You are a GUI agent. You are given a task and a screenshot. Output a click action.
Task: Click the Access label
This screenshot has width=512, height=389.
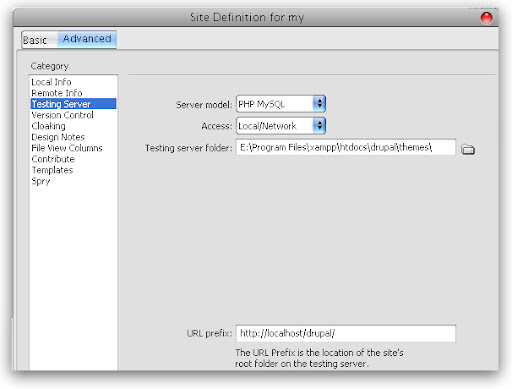click(x=217, y=126)
